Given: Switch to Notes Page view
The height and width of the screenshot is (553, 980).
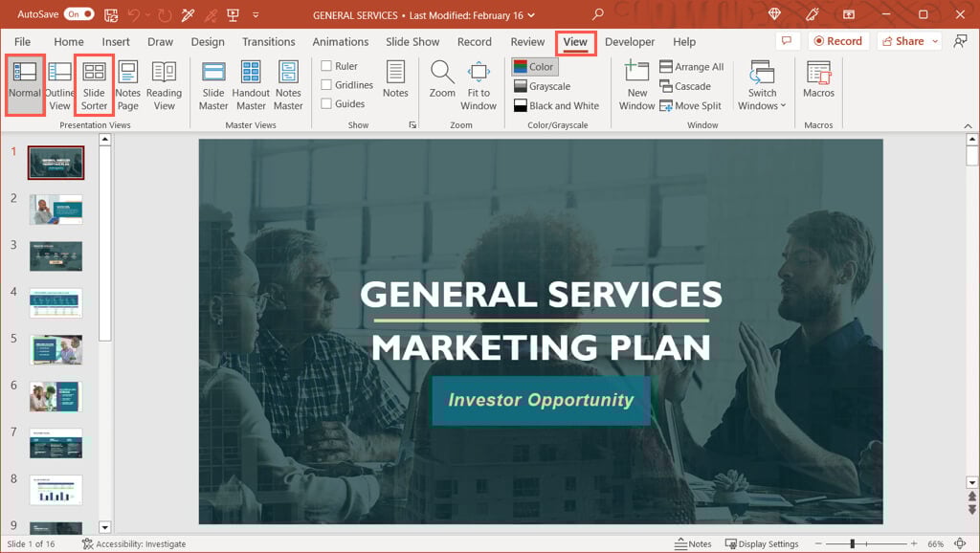Looking at the screenshot, I should (127, 86).
